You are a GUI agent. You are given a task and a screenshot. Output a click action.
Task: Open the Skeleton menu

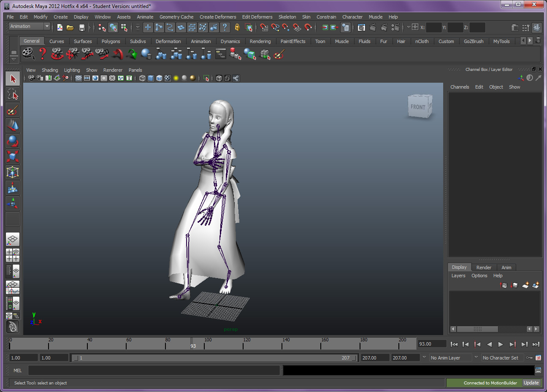pyautogui.click(x=287, y=17)
